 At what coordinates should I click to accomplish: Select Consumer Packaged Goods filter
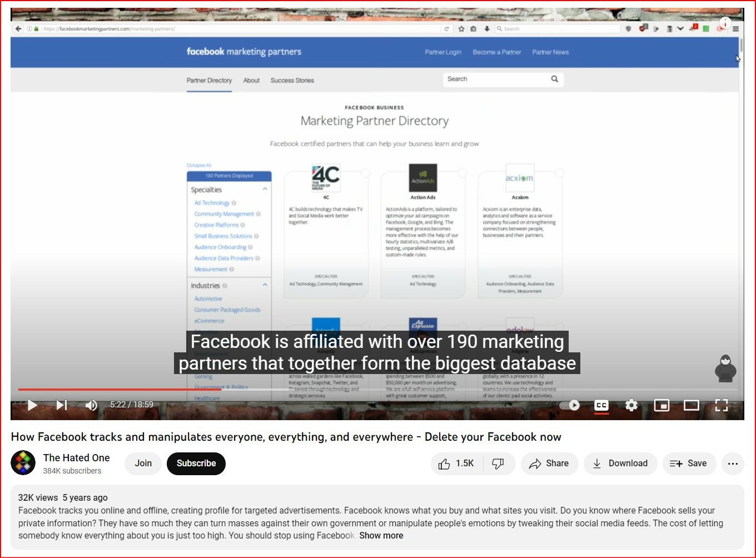tap(227, 310)
